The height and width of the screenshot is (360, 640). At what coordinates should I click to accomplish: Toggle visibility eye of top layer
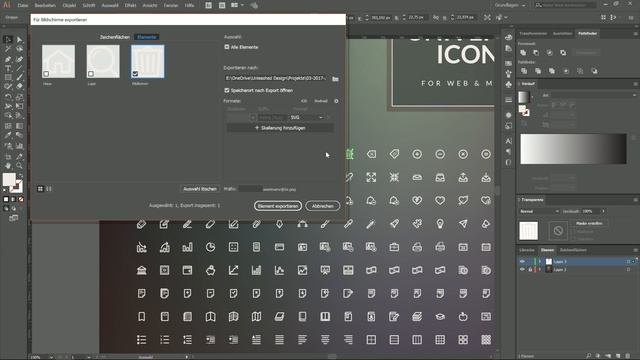pyautogui.click(x=522, y=261)
